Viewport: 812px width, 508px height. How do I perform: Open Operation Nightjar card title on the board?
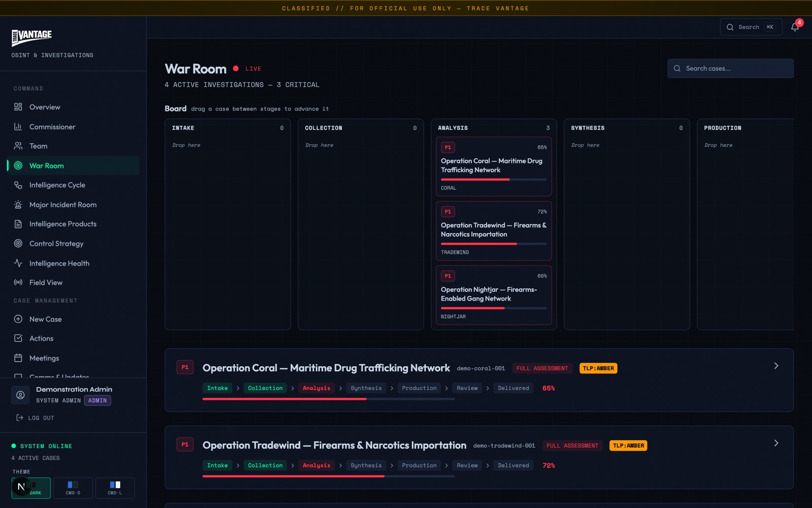coord(489,294)
